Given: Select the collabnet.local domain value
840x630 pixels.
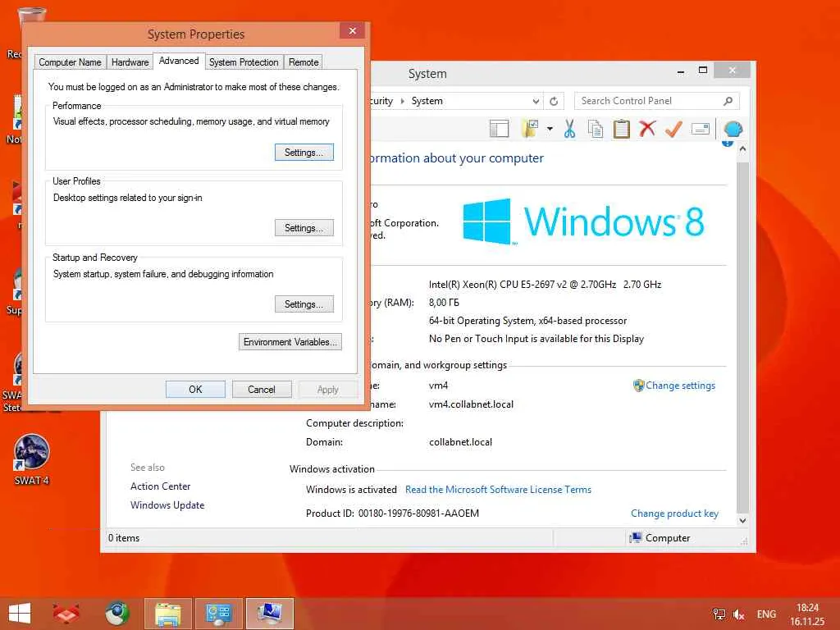Looking at the screenshot, I should [x=460, y=442].
